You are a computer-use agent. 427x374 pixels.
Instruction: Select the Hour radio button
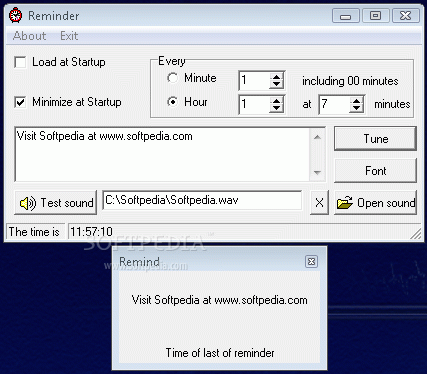tap(172, 102)
